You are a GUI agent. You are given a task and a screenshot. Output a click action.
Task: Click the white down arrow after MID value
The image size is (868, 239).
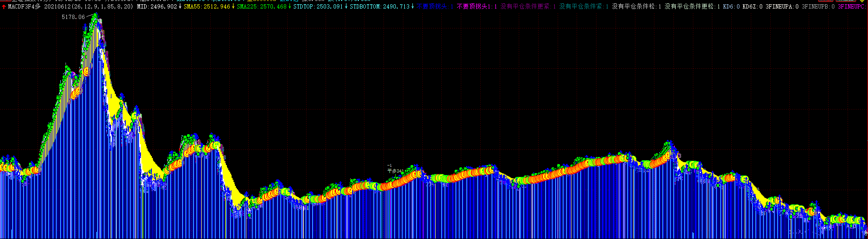tap(180, 7)
